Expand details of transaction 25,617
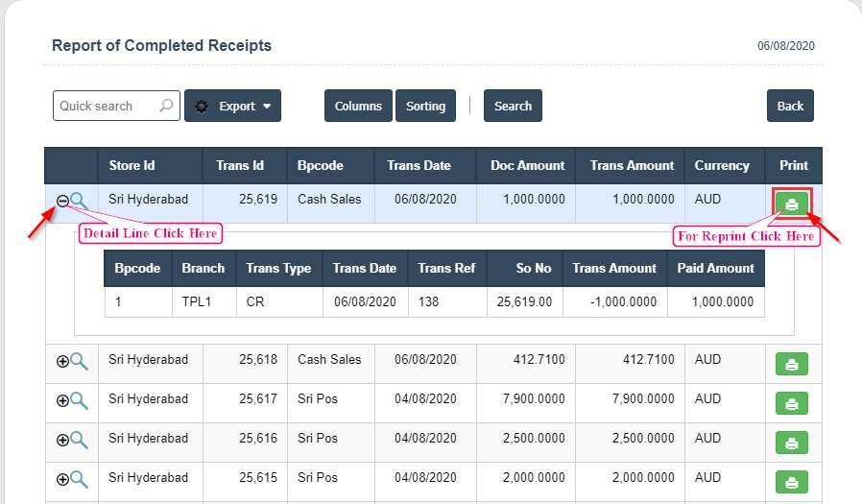 pos(63,400)
